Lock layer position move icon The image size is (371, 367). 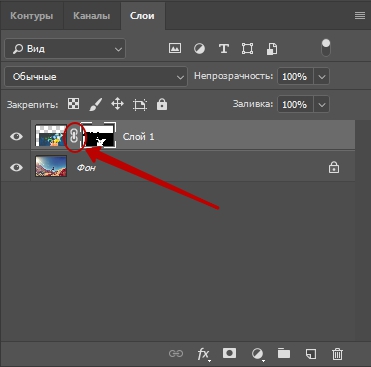point(117,104)
